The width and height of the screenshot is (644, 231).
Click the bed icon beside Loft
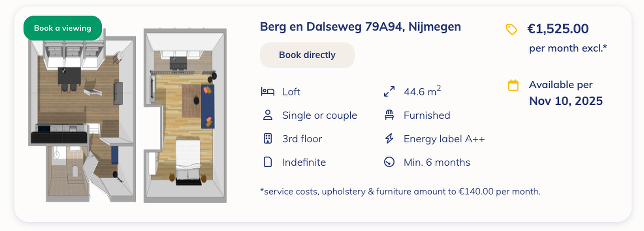coord(267,92)
